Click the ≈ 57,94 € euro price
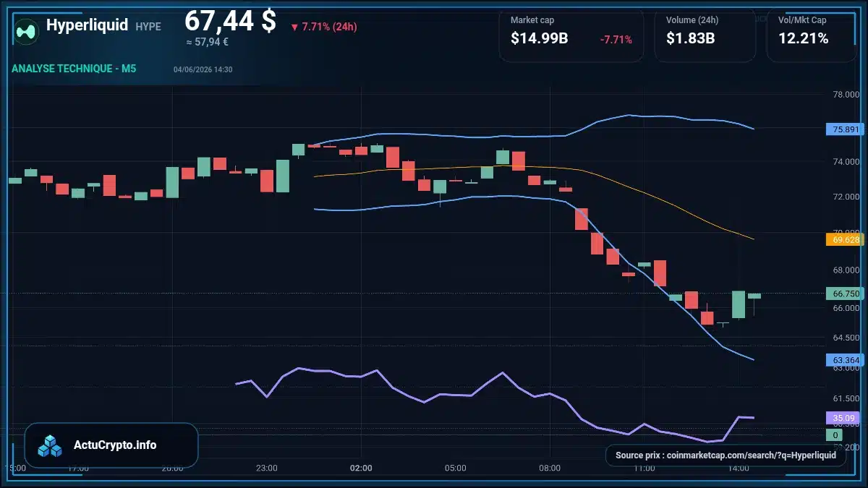Image resolution: width=868 pixels, height=488 pixels. coord(207,42)
